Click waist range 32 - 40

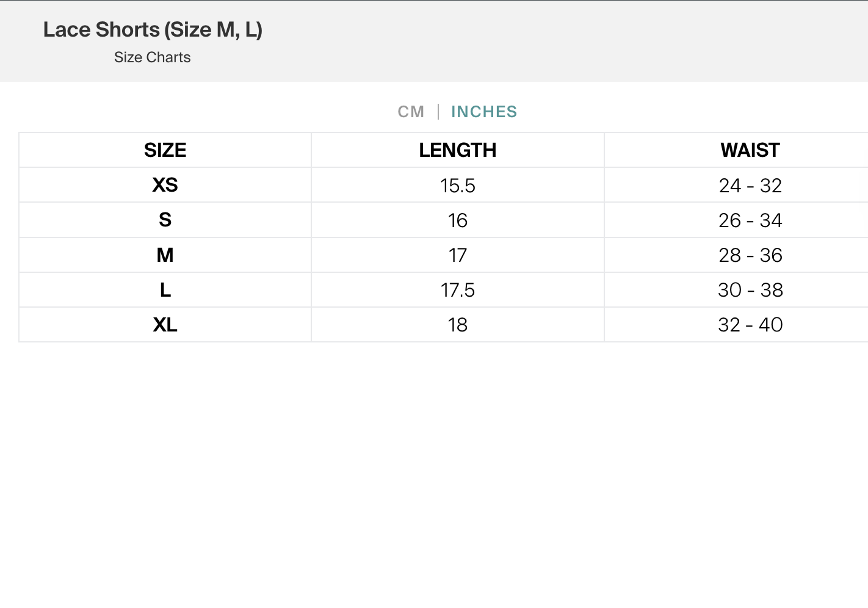click(x=750, y=325)
